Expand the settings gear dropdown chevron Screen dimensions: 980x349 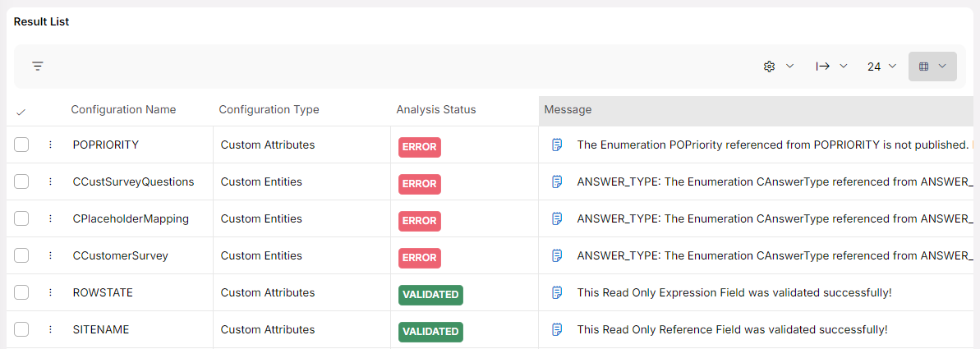pos(789,67)
